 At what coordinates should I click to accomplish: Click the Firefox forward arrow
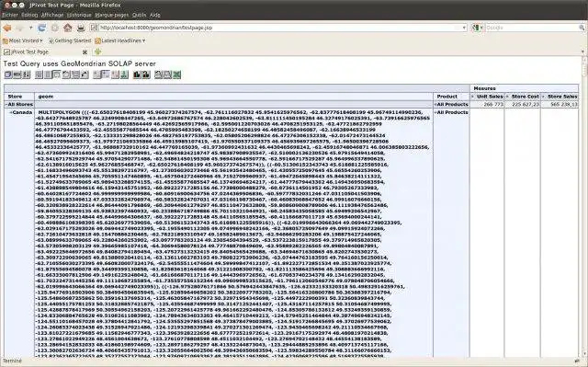pyautogui.click(x=20, y=28)
